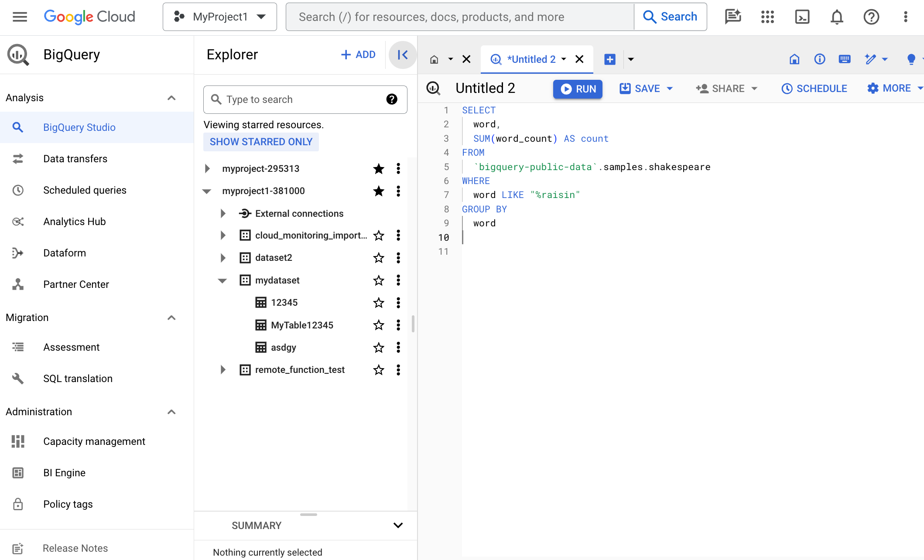The image size is (924, 560).
Task: Click the keyboard shortcut icon in toolbar
Action: tap(844, 59)
